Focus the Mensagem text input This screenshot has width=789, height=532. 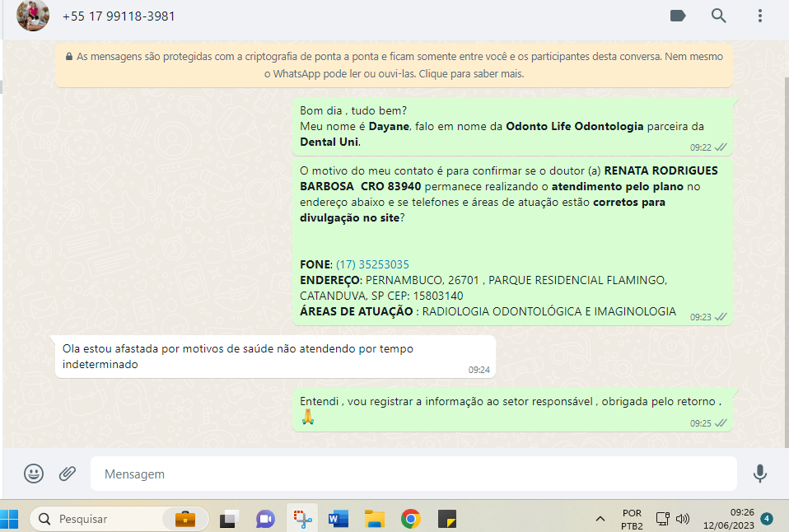(x=412, y=474)
